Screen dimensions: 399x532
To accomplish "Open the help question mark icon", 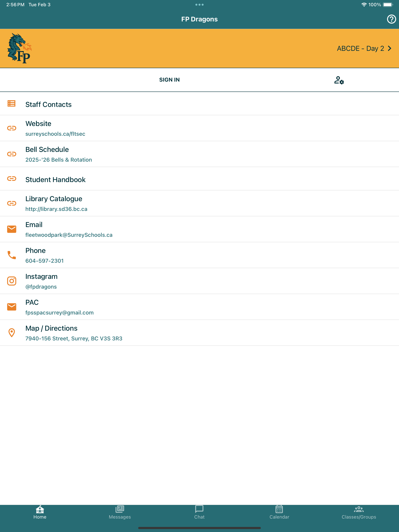I will 391,19.
